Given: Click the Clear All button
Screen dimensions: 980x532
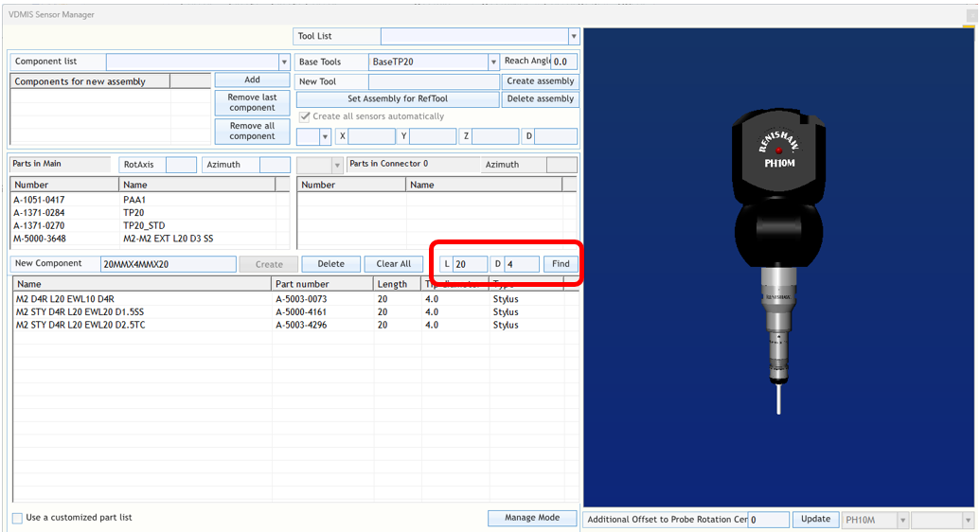Looking at the screenshot, I should click(x=393, y=264).
